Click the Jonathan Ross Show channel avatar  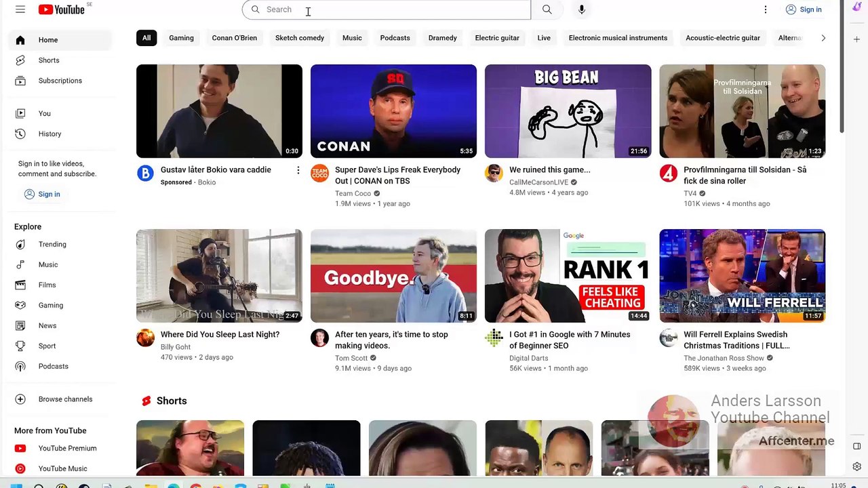click(669, 338)
